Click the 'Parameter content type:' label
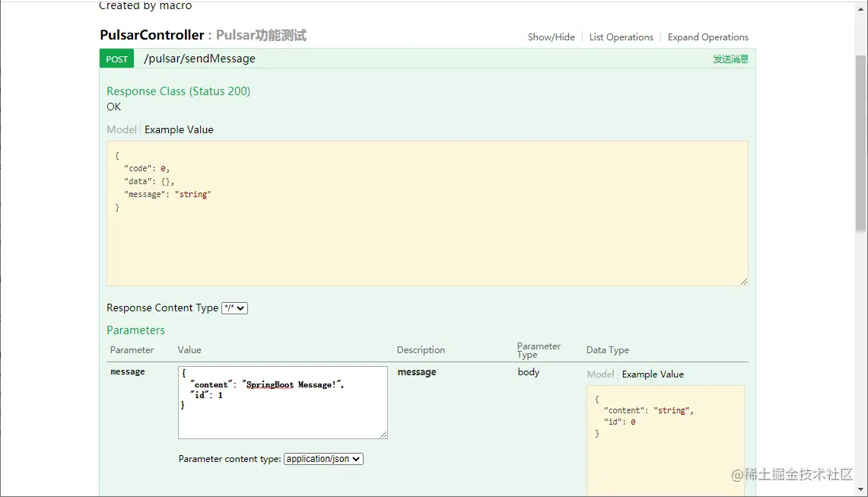The image size is (868, 497). pyautogui.click(x=229, y=459)
